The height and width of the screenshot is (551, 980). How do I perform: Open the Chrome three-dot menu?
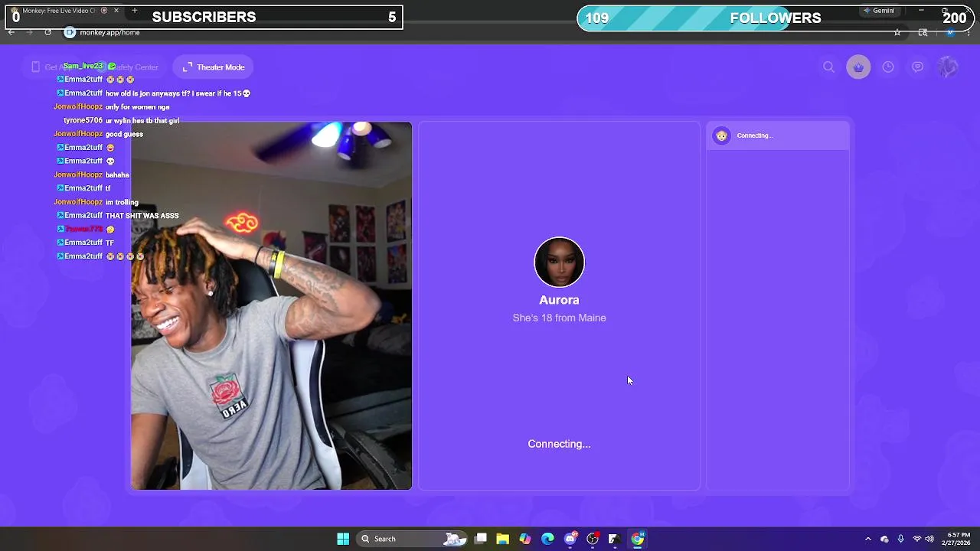[x=969, y=32]
